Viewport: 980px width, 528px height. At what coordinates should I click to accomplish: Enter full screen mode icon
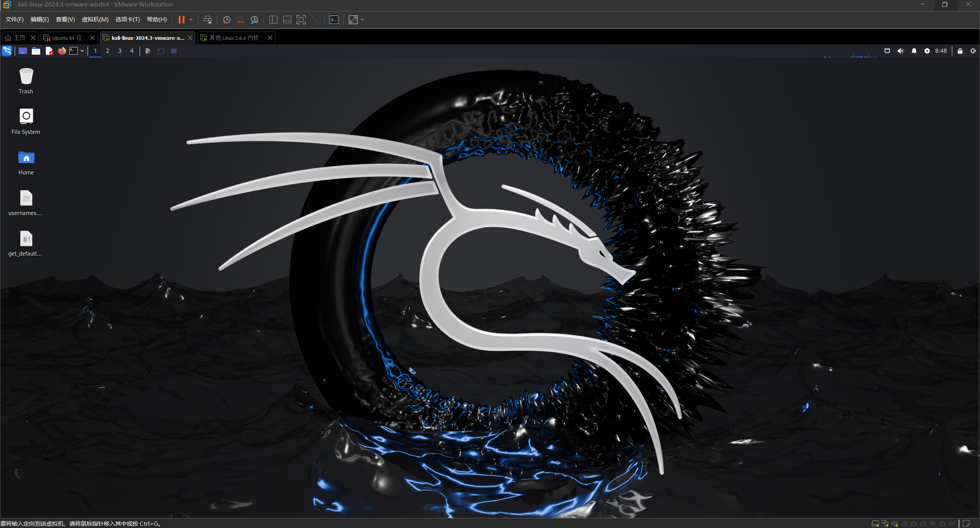(x=301, y=20)
